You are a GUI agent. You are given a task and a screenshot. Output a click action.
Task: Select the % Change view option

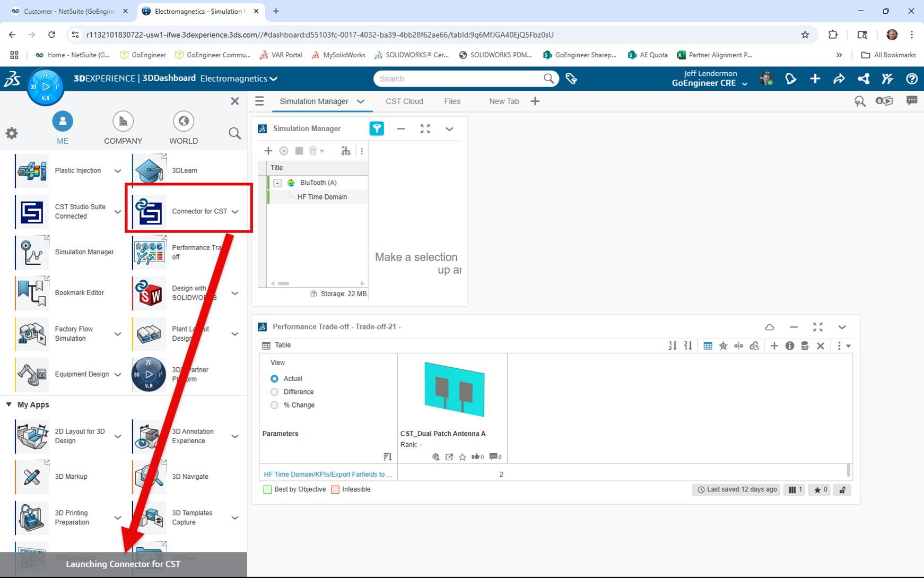point(274,405)
